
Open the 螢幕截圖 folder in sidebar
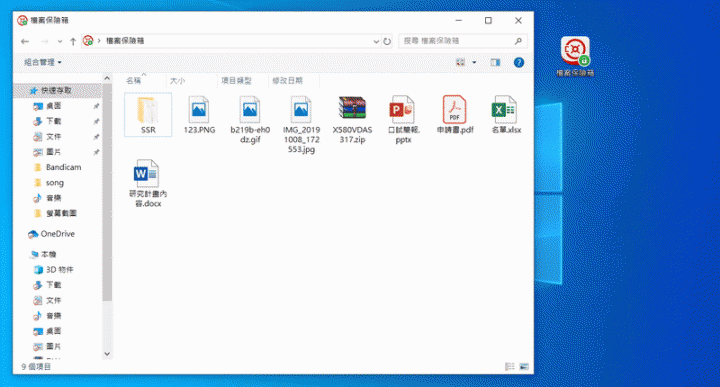[x=61, y=213]
